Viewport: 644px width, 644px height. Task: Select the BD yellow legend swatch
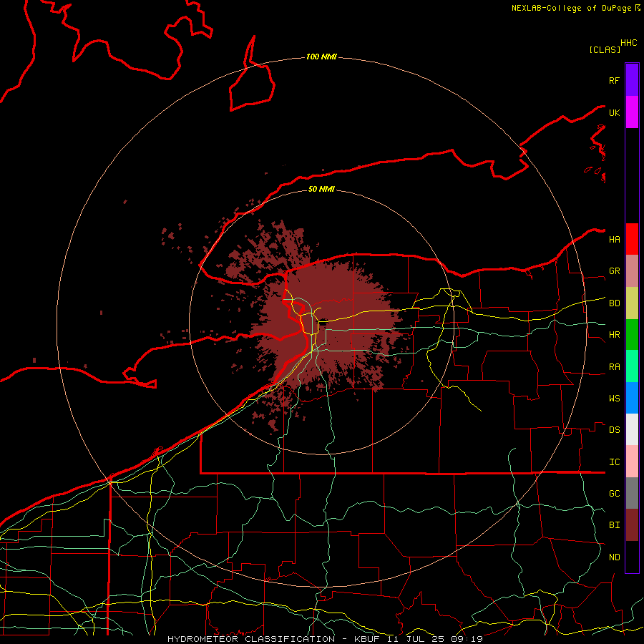pos(632,303)
